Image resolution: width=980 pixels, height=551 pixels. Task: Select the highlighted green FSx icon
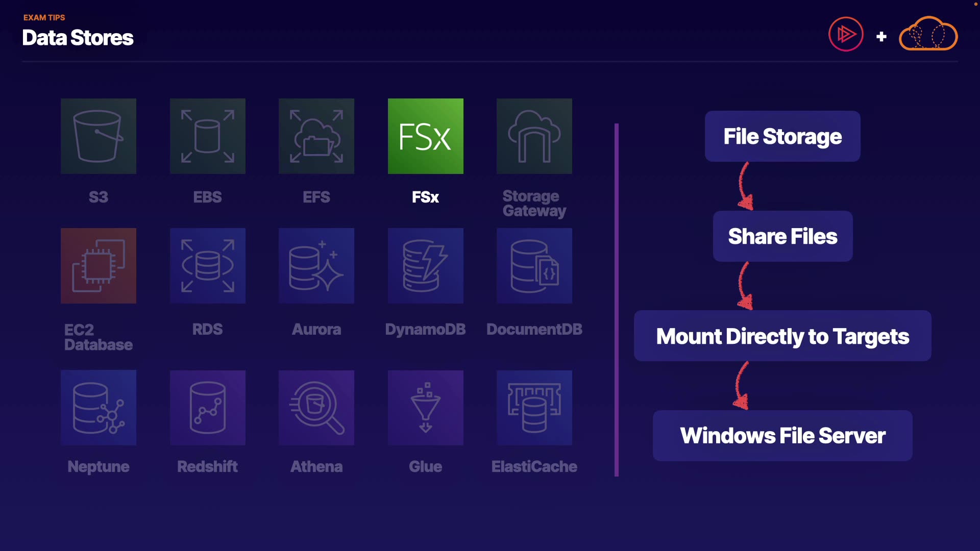[x=426, y=136]
